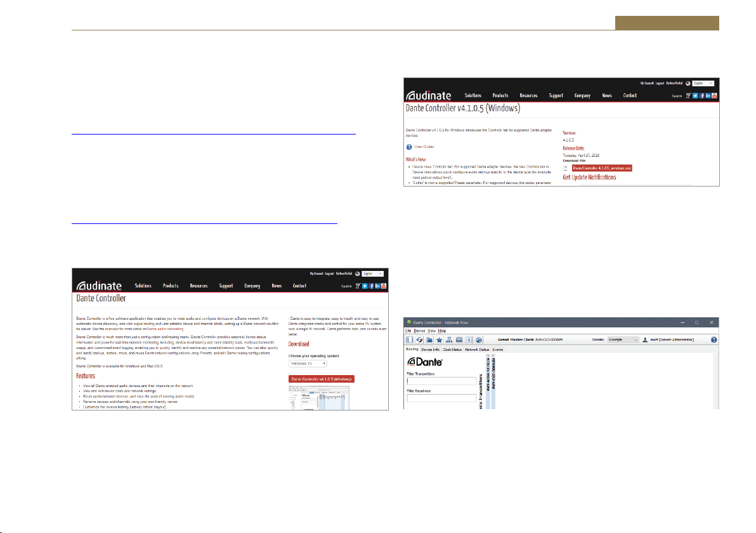The image size is (756, 533).
Task: Click into the Filter Receivers field
Action: point(441,398)
